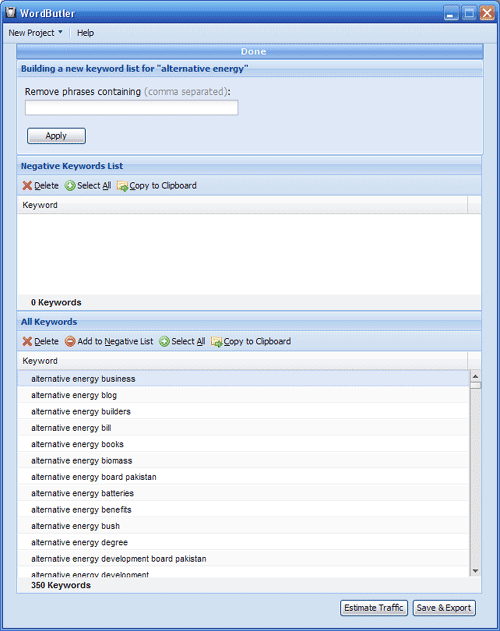Select keyword "alternative energy blog"
This screenshot has width=500, height=631.
[243, 395]
